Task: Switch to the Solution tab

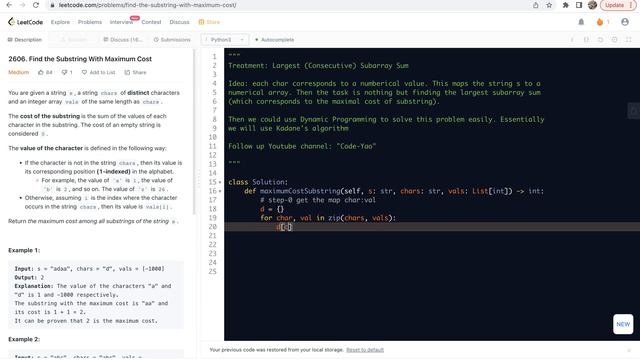Action: pyautogui.click(x=74, y=40)
